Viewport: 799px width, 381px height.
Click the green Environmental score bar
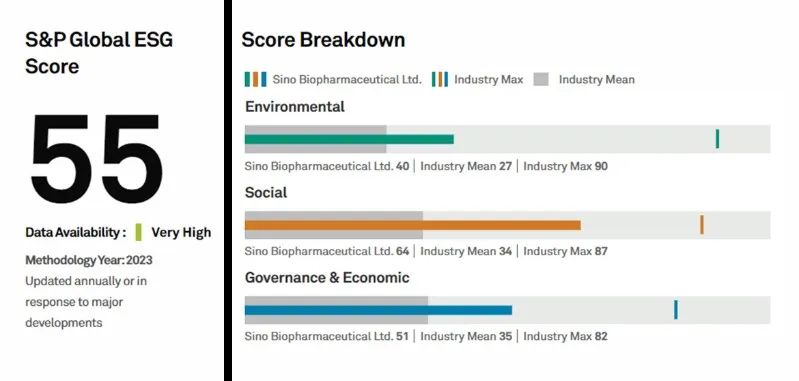point(349,139)
